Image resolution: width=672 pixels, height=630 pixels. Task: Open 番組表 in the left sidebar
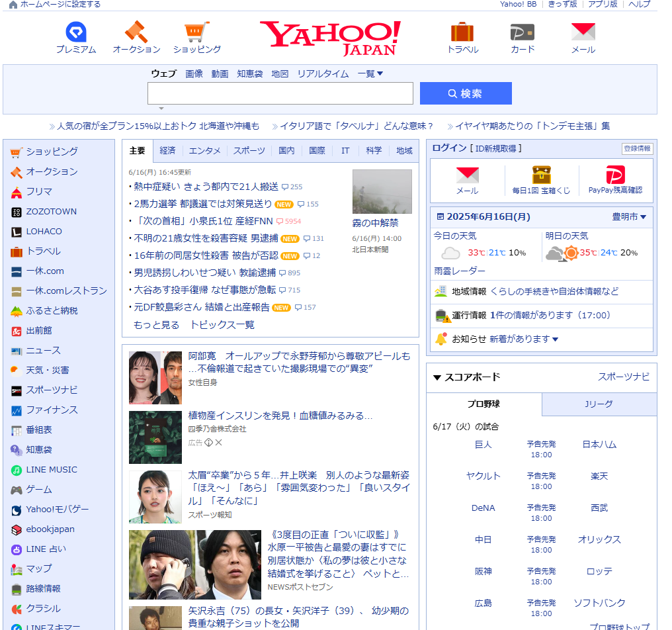coord(38,429)
